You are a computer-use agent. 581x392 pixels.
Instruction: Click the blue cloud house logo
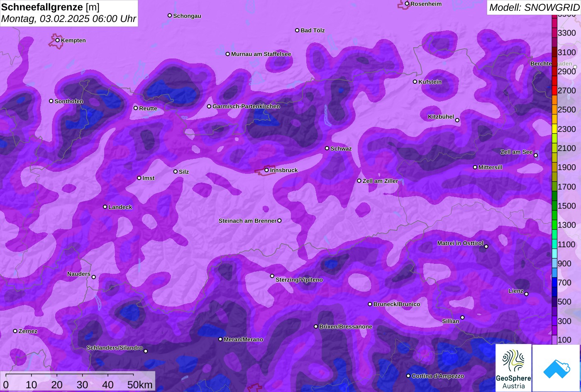pos(556,368)
